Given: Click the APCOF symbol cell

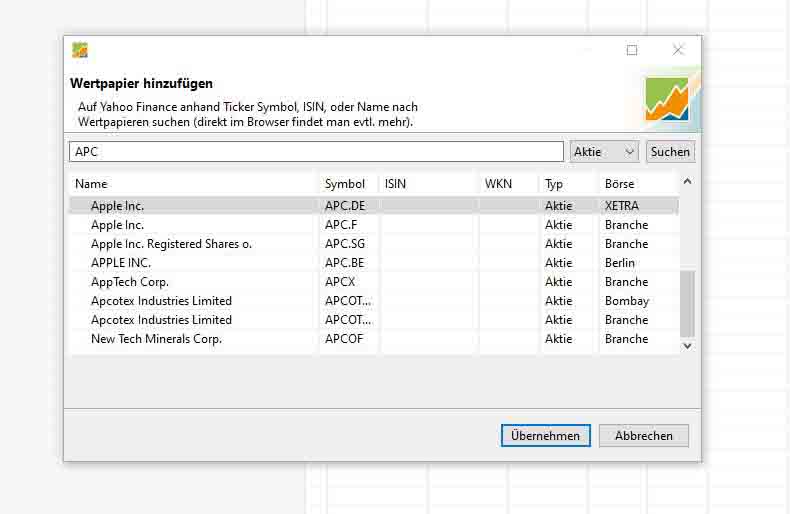Looking at the screenshot, I should pyautogui.click(x=344, y=339).
